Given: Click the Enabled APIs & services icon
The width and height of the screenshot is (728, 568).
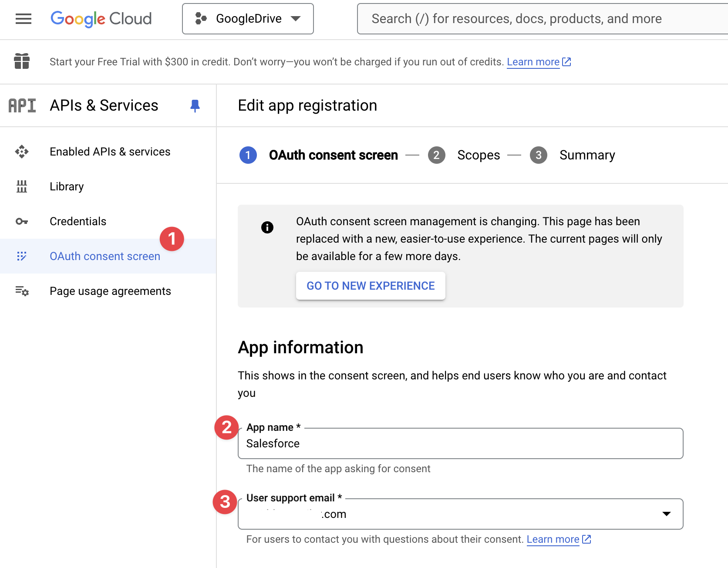Looking at the screenshot, I should pos(21,152).
